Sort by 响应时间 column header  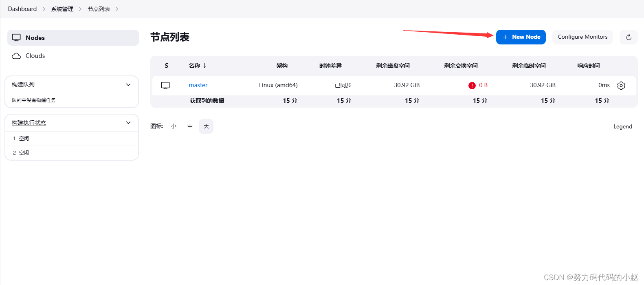588,66
